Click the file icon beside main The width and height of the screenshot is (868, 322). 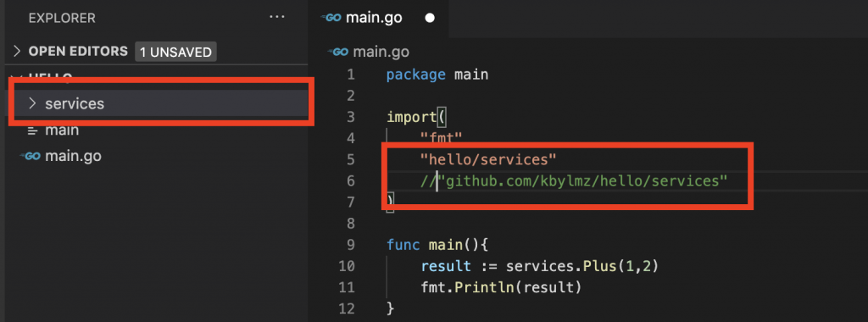(x=33, y=130)
